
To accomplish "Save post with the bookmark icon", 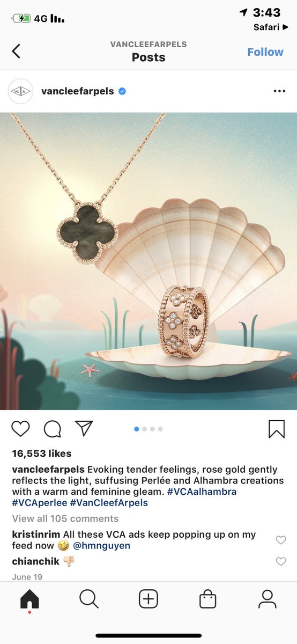I will pos(277,429).
